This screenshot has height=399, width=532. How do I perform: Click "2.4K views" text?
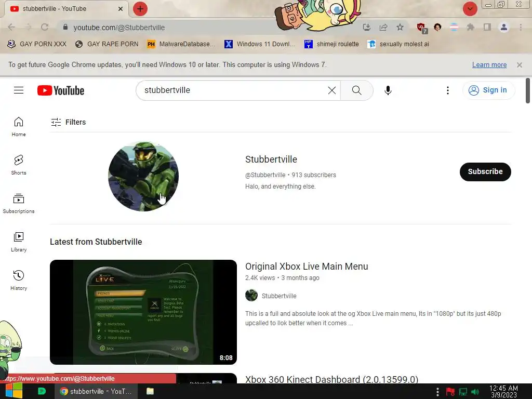[x=260, y=278]
